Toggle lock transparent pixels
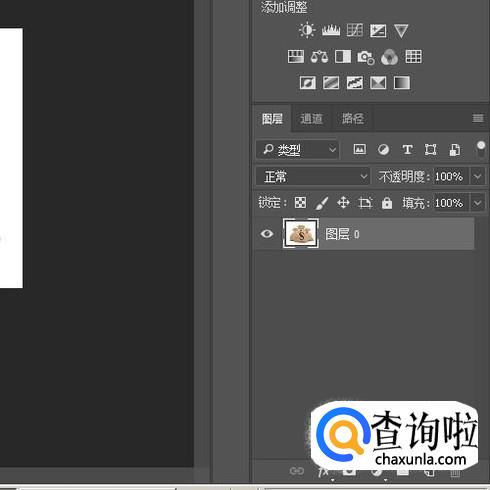This screenshot has height=490, width=490. (x=300, y=203)
